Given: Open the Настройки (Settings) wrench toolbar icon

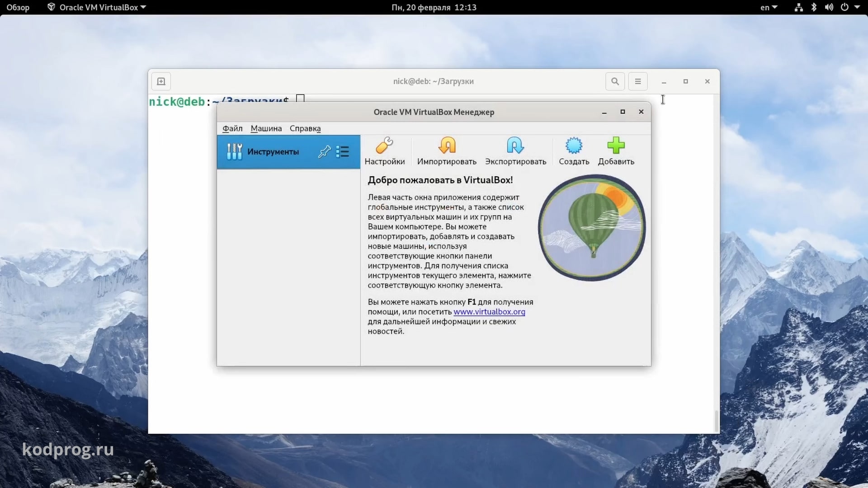Looking at the screenshot, I should click(x=385, y=151).
